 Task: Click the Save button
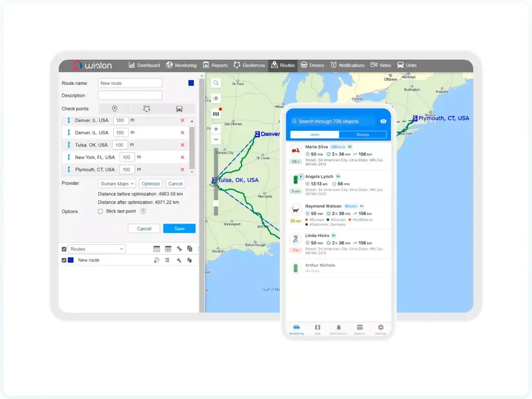(179, 229)
